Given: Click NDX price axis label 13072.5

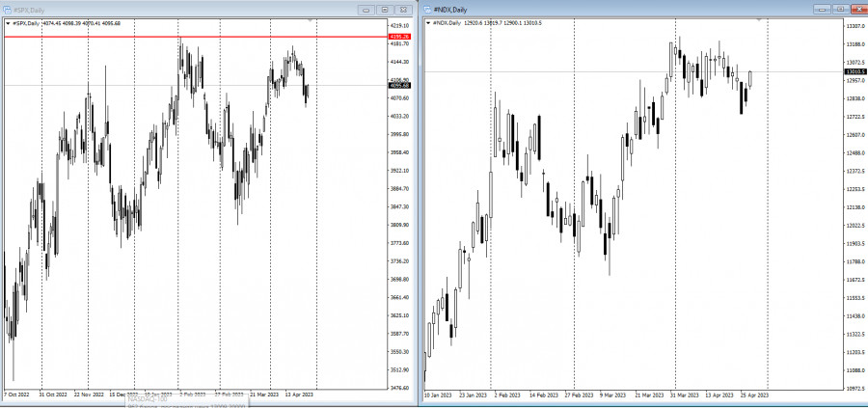Looking at the screenshot, I should click(855, 63).
